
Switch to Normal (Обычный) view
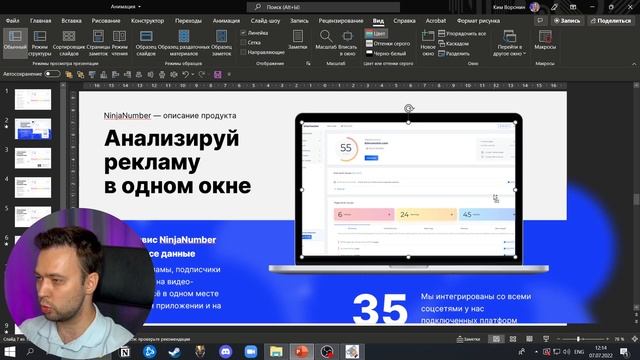pos(15,42)
